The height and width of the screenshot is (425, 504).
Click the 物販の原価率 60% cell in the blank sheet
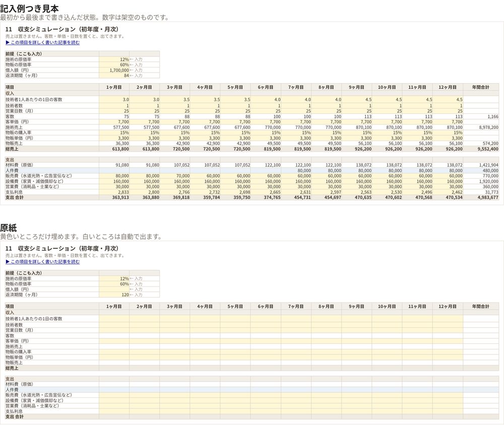114,284
